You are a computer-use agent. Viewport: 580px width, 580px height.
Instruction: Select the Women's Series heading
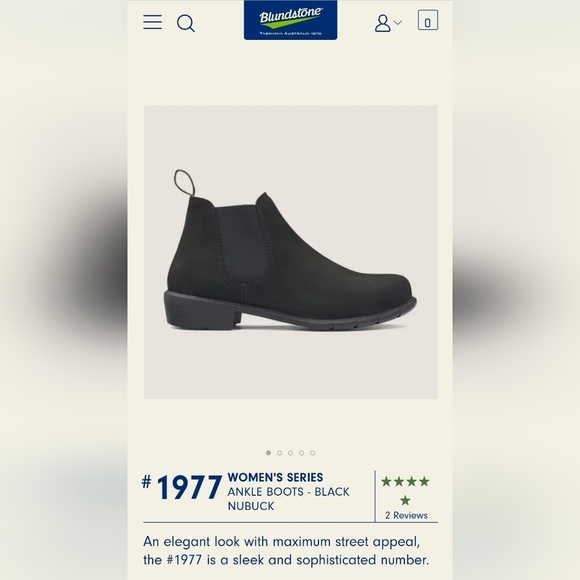tap(275, 477)
